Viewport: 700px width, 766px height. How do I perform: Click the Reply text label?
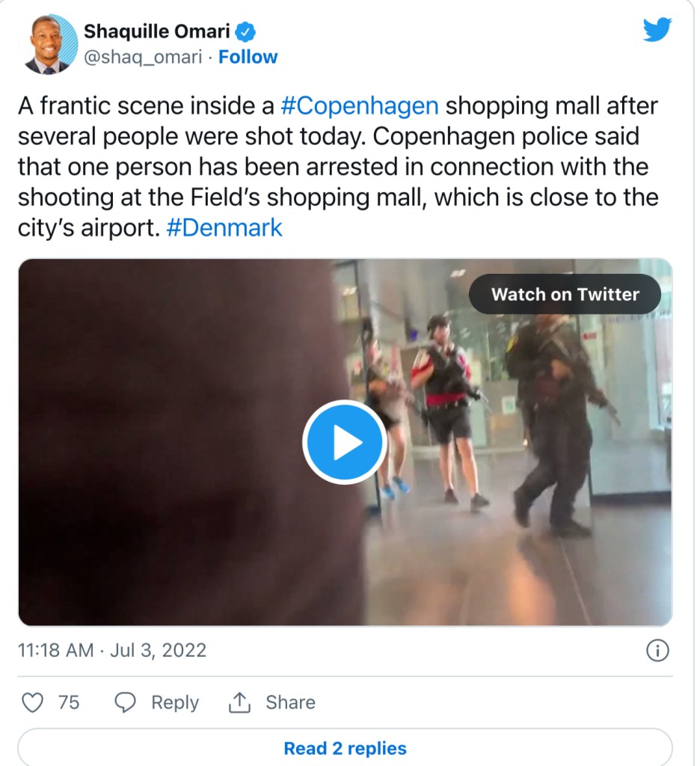(x=175, y=702)
